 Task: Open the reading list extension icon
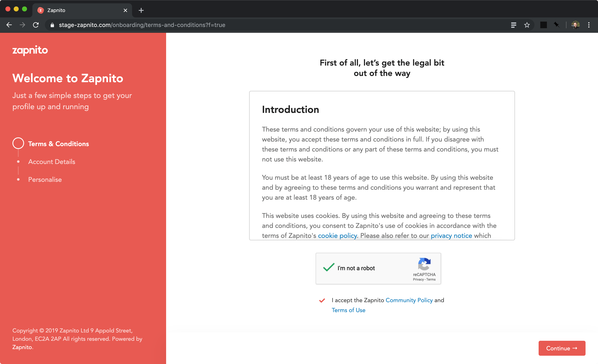(x=513, y=25)
